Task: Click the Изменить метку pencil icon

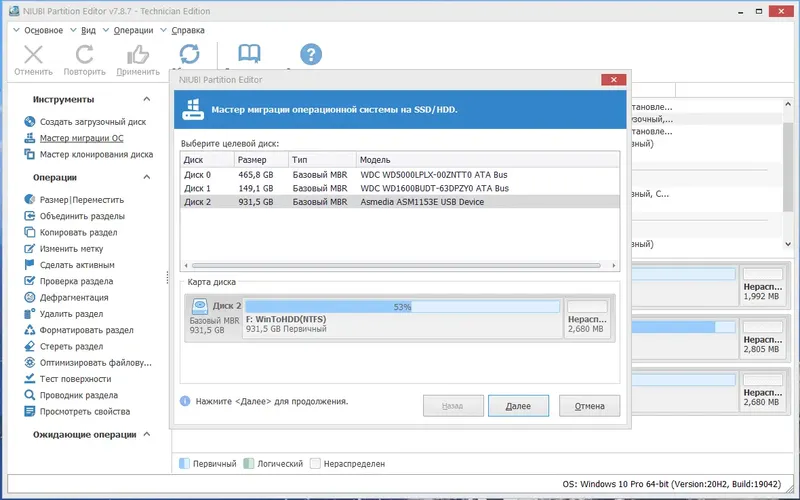Action: 30,248
